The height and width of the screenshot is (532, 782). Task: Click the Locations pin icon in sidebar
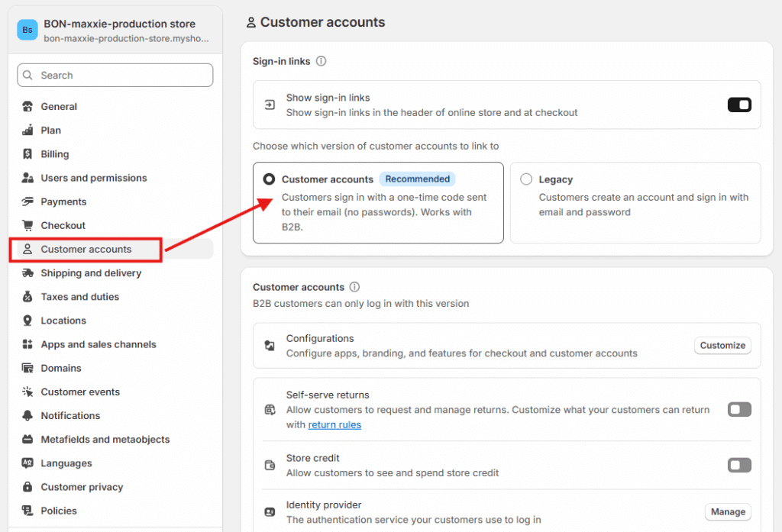point(28,321)
